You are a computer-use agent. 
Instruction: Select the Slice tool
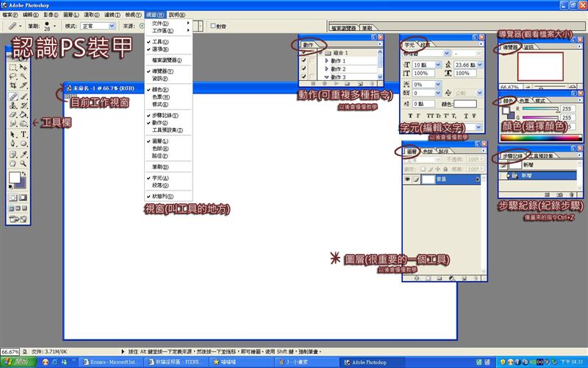coord(24,85)
